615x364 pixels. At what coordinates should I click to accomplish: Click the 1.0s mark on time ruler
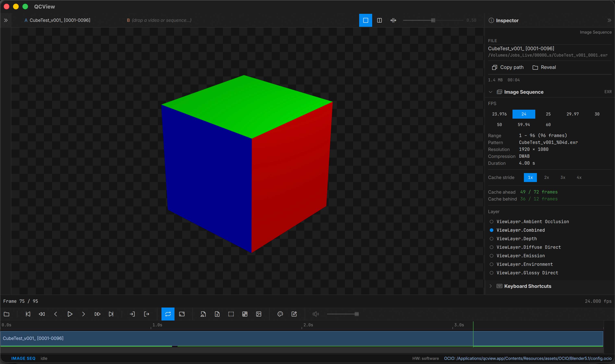(157, 325)
